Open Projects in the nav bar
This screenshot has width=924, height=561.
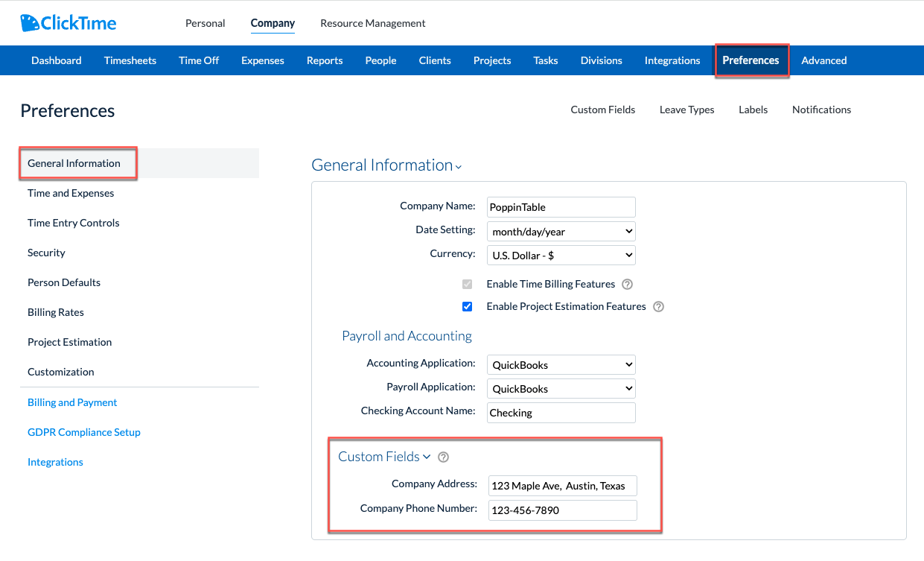492,60
